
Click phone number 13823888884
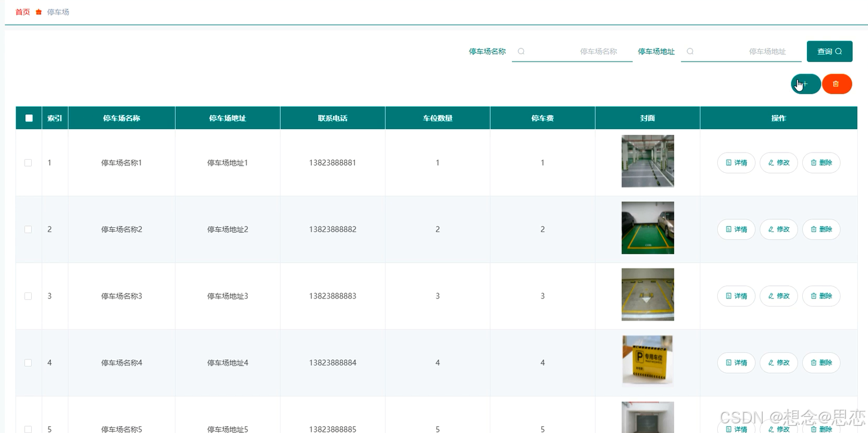click(333, 363)
